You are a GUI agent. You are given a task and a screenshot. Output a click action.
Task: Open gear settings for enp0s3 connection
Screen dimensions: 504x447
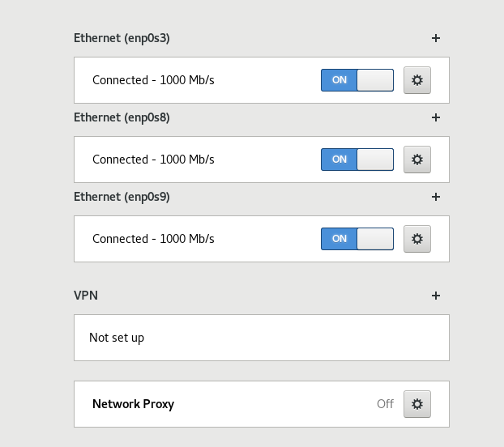point(416,80)
